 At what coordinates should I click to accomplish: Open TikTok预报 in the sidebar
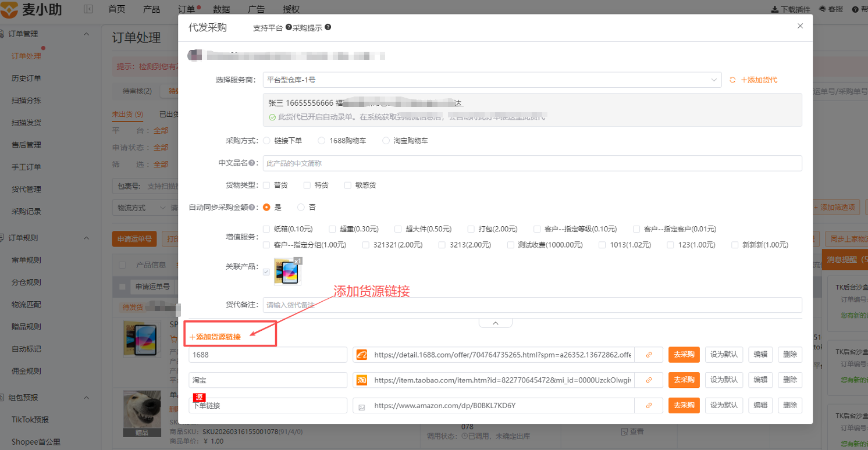pos(30,420)
